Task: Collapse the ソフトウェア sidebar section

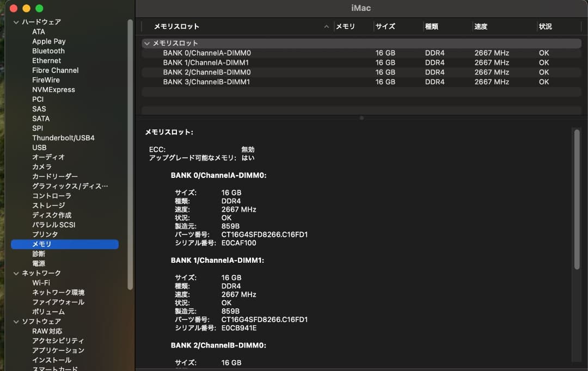Action: pyautogui.click(x=16, y=321)
